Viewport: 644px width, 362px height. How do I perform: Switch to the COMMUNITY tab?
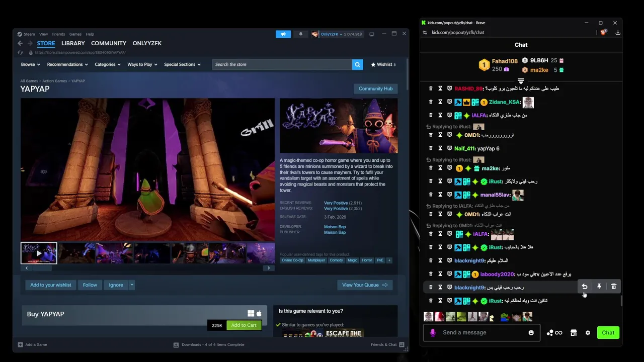(x=109, y=43)
